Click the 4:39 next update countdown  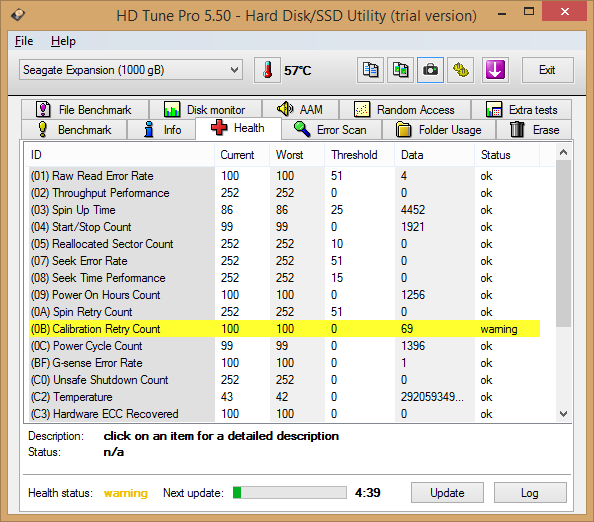[x=367, y=492]
